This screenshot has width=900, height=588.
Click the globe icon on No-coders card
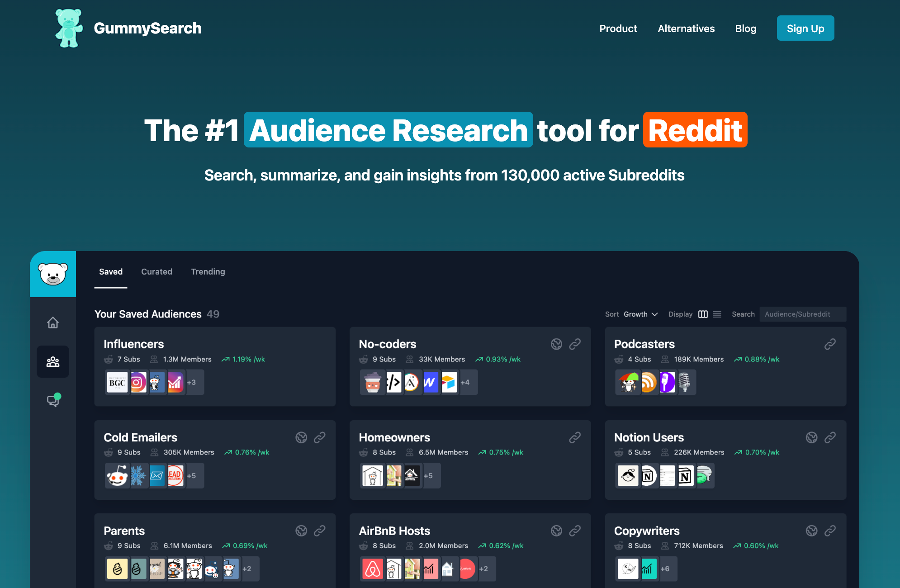pos(556,344)
